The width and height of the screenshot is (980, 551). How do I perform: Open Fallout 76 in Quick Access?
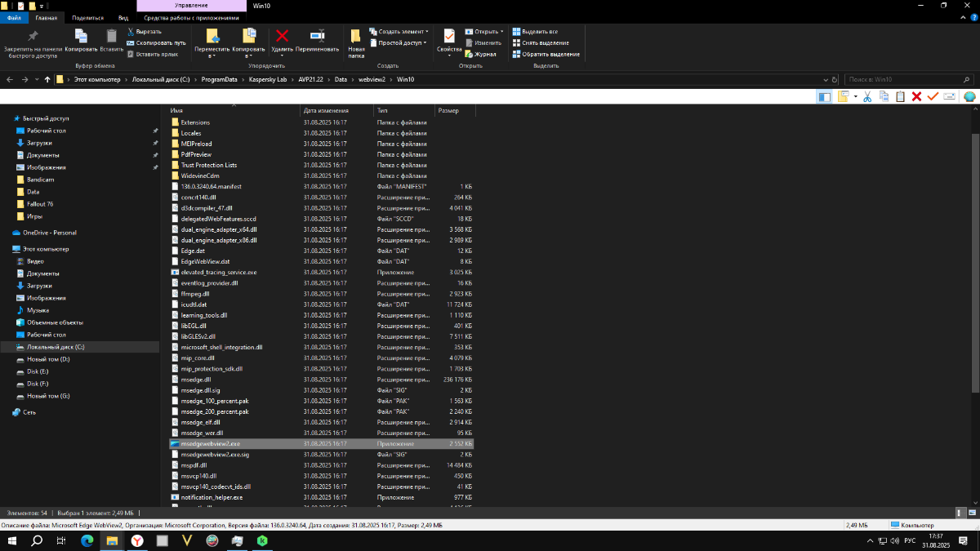41,204
